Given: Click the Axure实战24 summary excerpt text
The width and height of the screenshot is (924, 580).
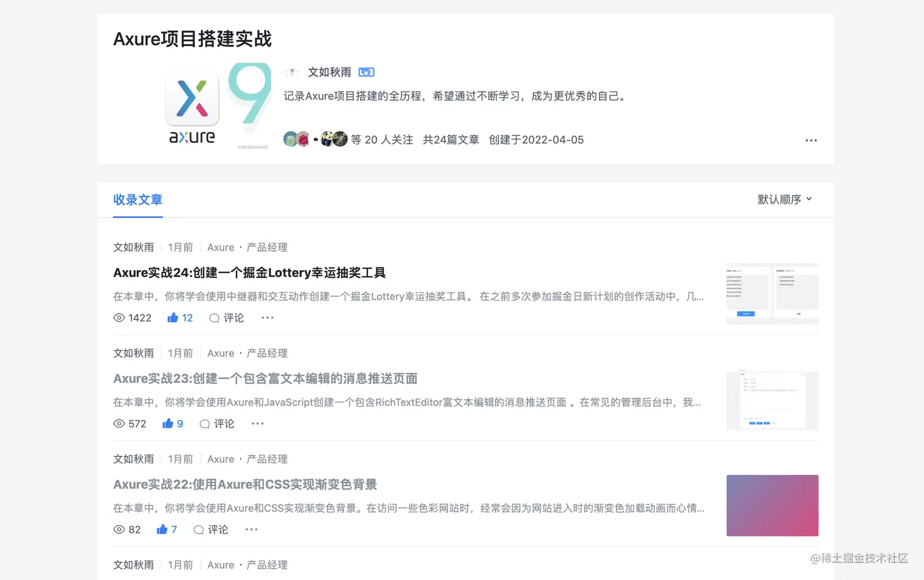Looking at the screenshot, I should (x=408, y=296).
